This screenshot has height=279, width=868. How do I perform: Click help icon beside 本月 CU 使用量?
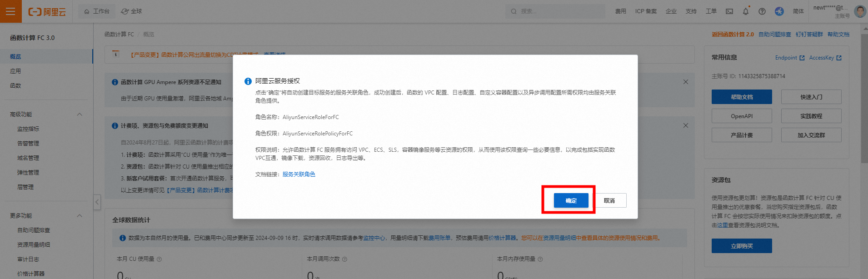pyautogui.click(x=159, y=259)
